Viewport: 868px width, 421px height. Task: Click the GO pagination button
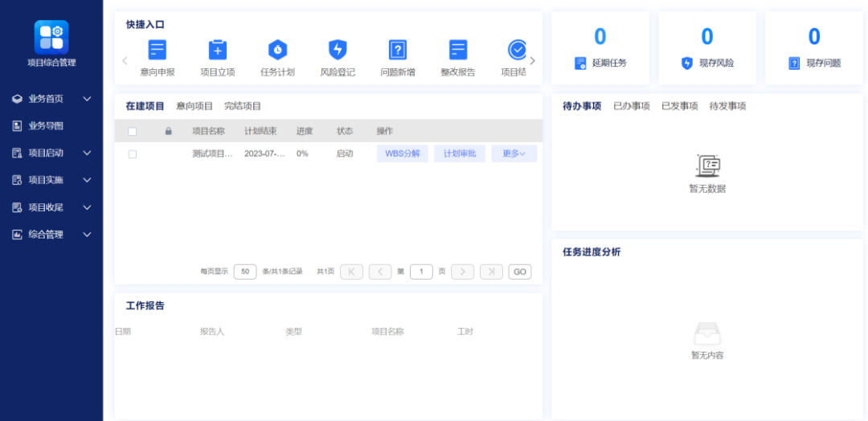[x=520, y=272]
